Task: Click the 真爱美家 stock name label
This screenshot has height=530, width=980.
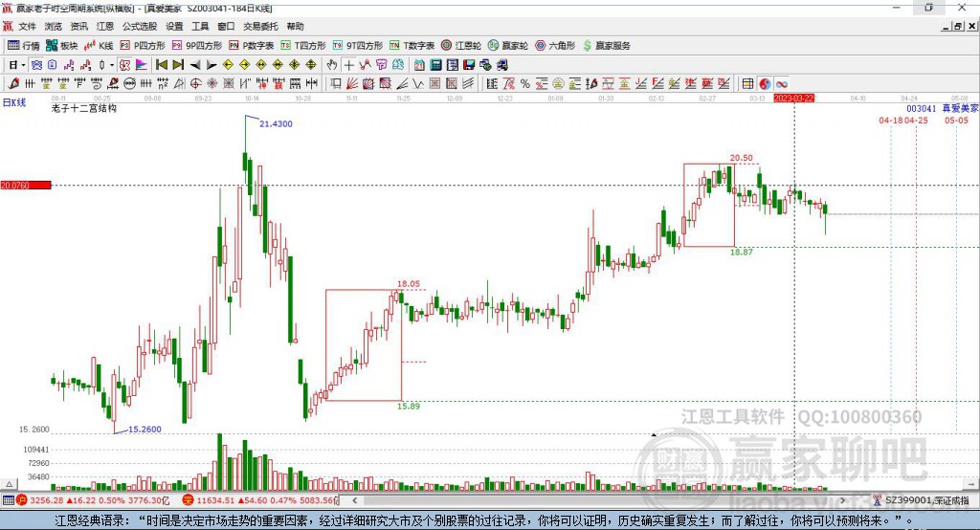Action: pos(960,109)
